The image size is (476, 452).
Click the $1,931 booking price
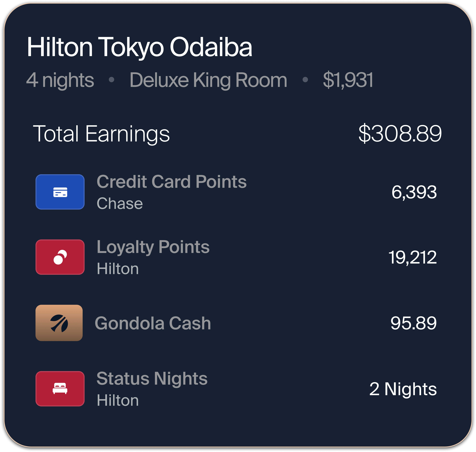[x=348, y=80]
